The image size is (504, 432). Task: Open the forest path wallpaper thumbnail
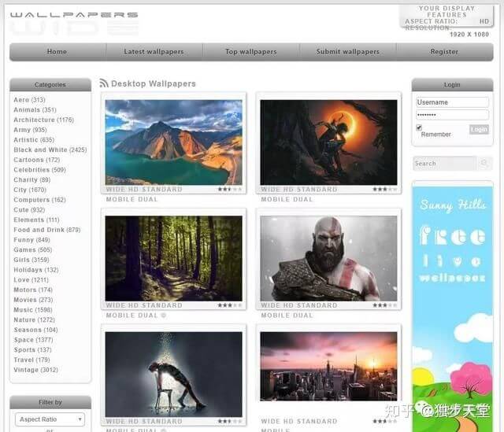173,258
